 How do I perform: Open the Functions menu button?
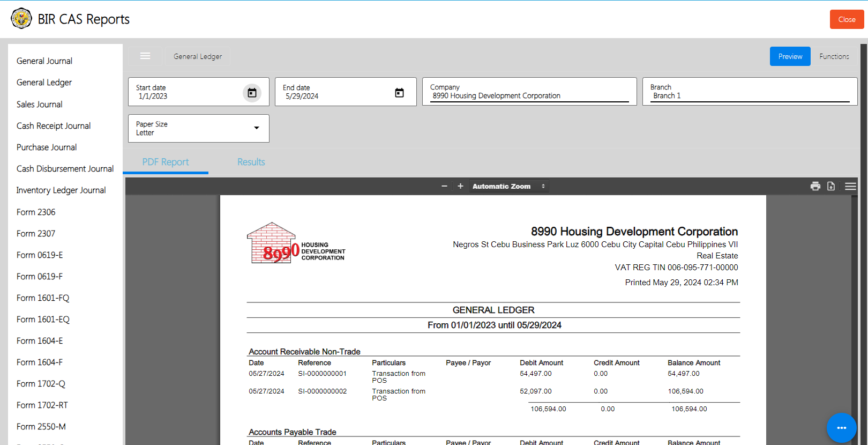tap(834, 56)
